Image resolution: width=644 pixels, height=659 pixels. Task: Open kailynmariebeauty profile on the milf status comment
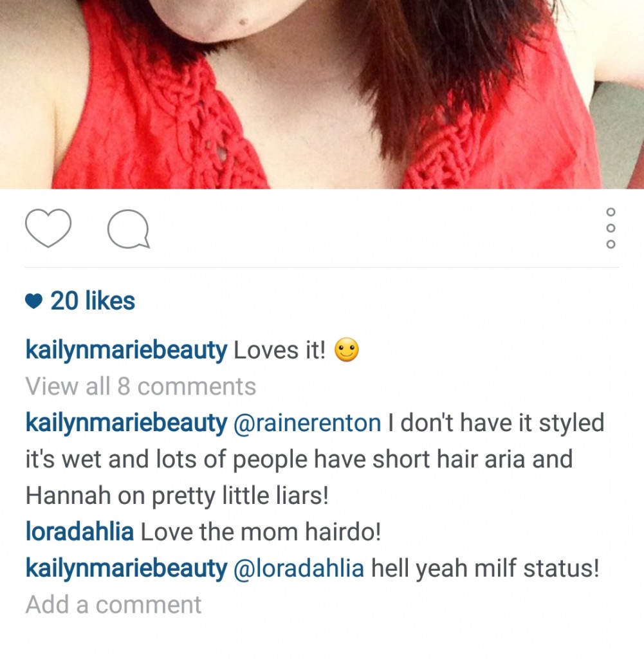click(x=126, y=569)
